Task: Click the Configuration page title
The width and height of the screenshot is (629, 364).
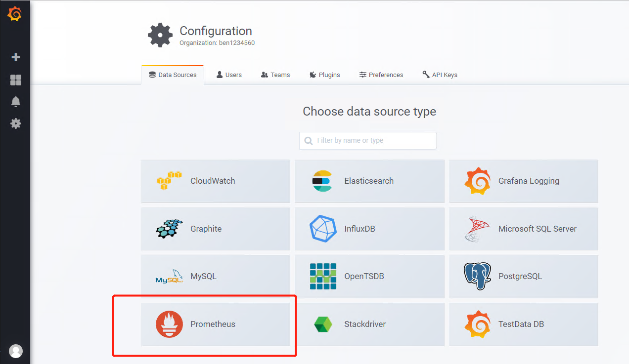Action: [x=216, y=31]
